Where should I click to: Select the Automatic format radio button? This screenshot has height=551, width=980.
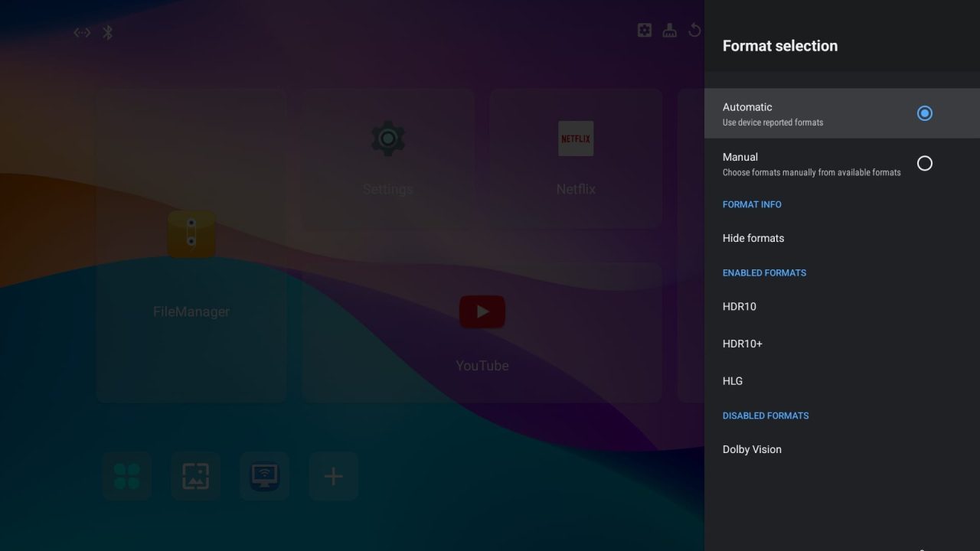coord(924,113)
